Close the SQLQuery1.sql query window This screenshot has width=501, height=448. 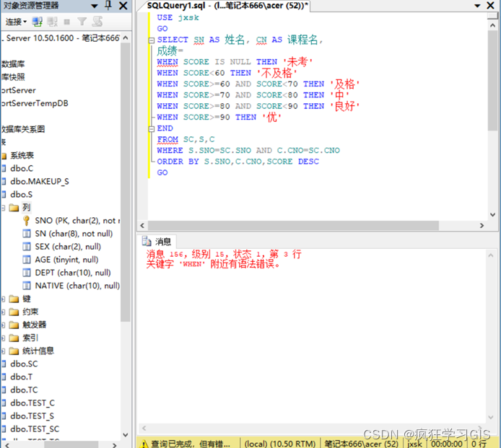pos(490,6)
